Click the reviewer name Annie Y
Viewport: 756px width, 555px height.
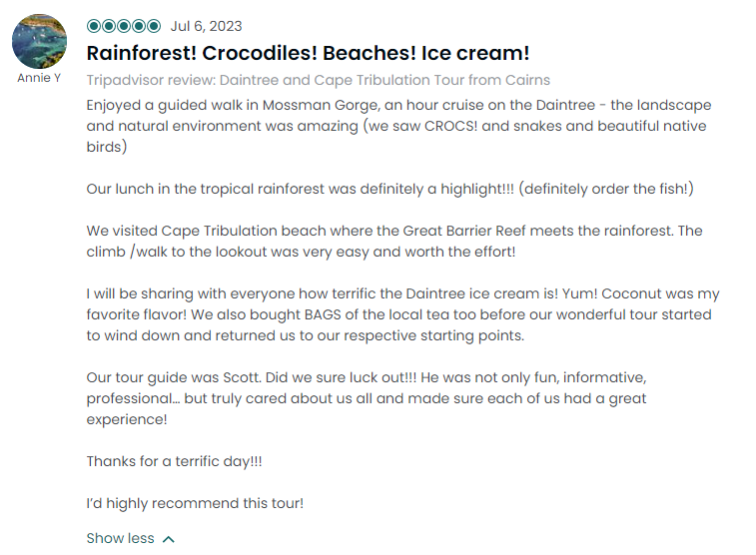39,78
